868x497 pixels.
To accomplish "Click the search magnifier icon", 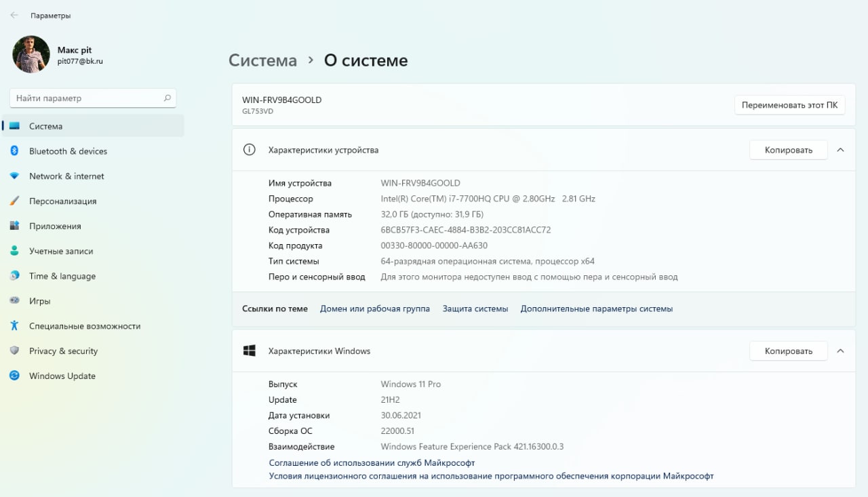I will (167, 98).
